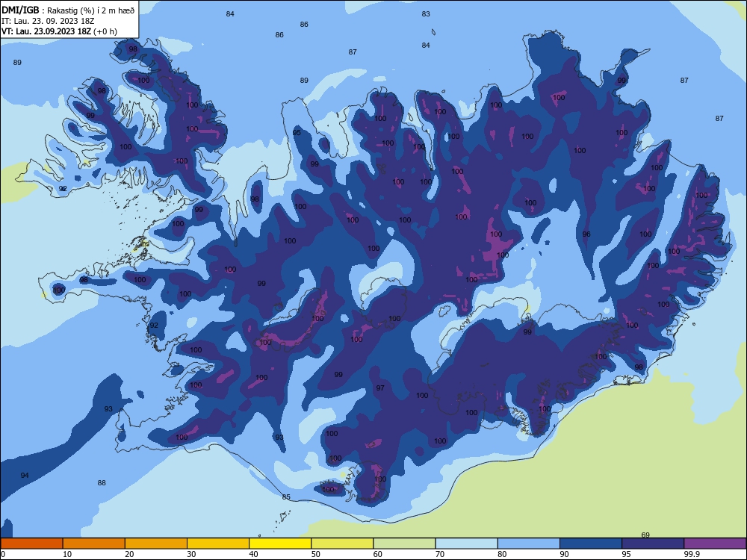Click the 60–70 pale green legend swatch
This screenshot has height=560, width=747.
404,544
